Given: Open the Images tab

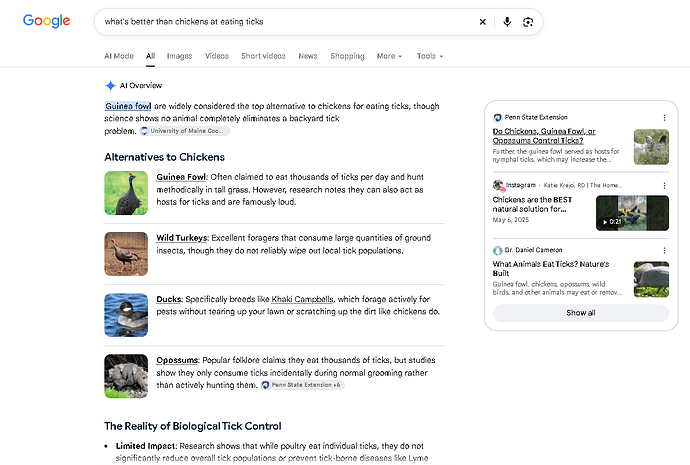Looking at the screenshot, I should point(179,56).
